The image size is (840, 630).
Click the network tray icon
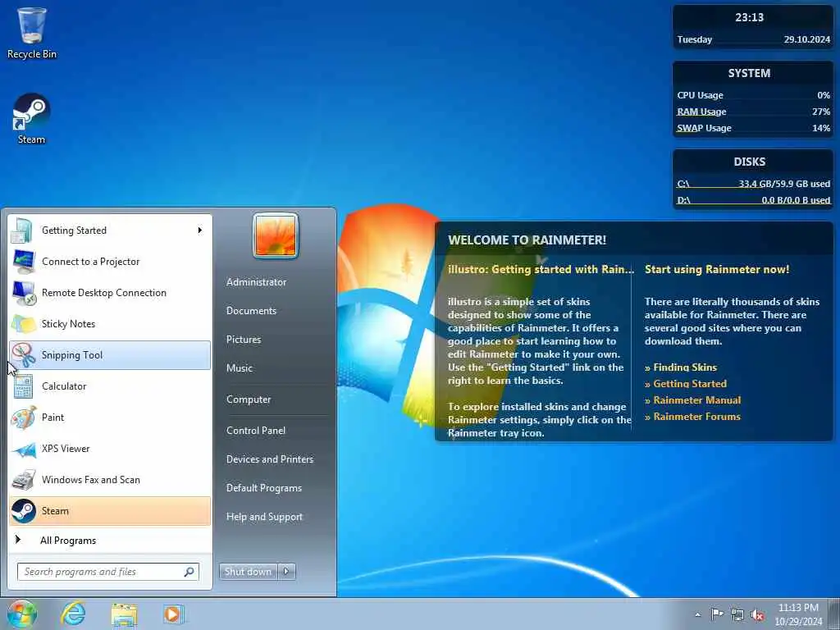click(x=737, y=615)
